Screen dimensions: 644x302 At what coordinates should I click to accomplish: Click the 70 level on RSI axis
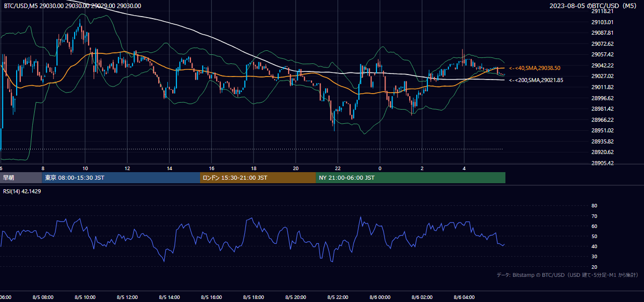(594, 216)
